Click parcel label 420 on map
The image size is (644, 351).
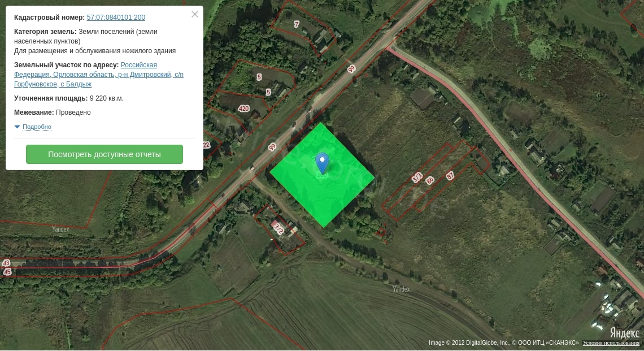pyautogui.click(x=244, y=109)
